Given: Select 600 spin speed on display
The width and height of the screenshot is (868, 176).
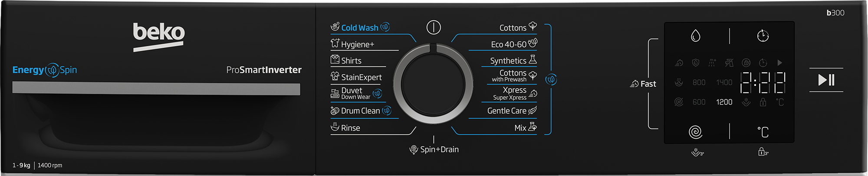Looking at the screenshot, I should [x=699, y=102].
